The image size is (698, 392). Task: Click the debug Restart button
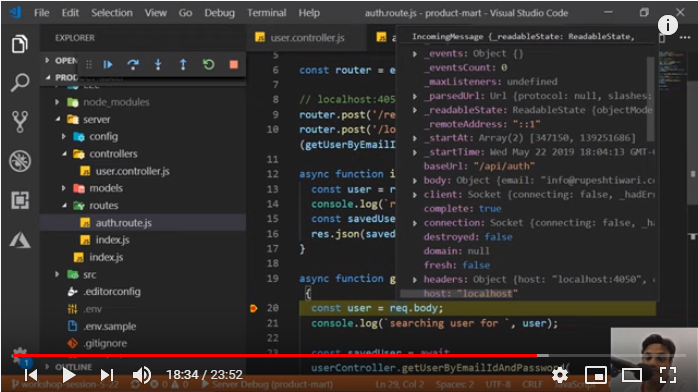208,65
